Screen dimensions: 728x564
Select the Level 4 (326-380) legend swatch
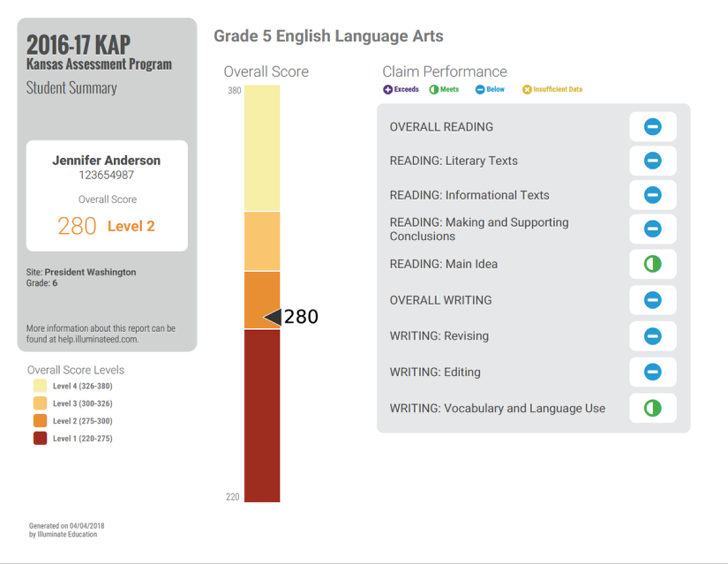[40, 386]
